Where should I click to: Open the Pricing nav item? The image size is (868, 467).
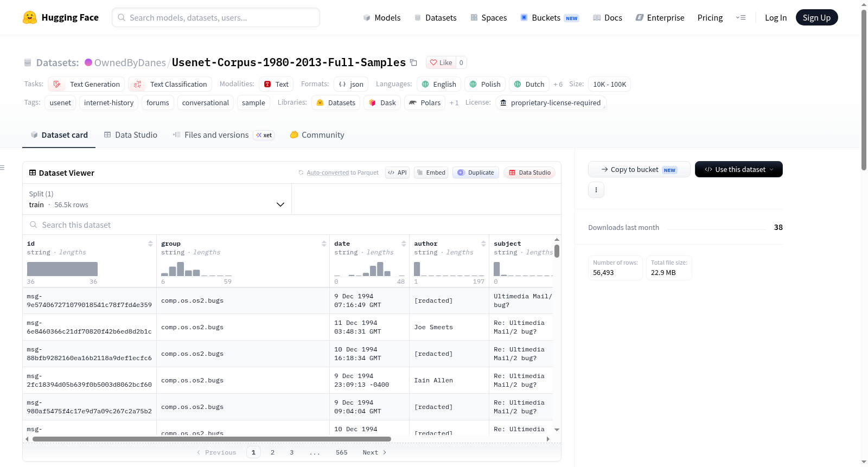[x=710, y=17]
